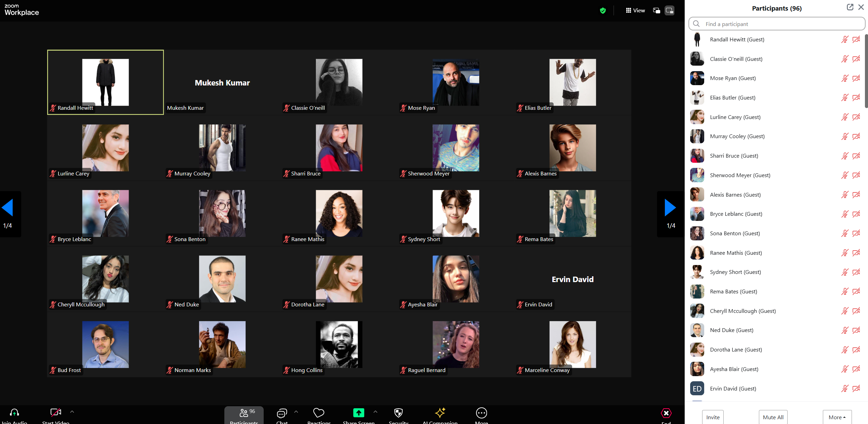The image size is (868, 424).
Task: Open the Share Screen options chevron
Action: [x=376, y=412]
